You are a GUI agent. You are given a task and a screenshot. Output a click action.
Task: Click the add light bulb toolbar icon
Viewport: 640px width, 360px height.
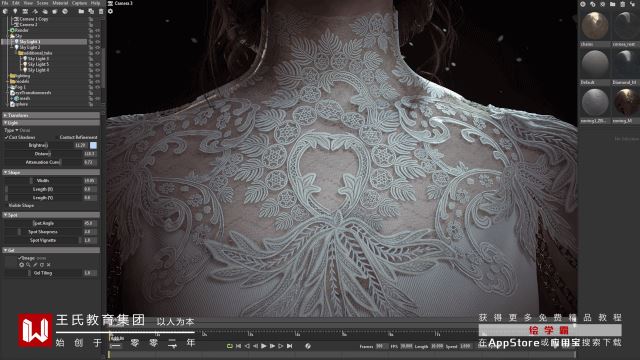click(15, 11)
